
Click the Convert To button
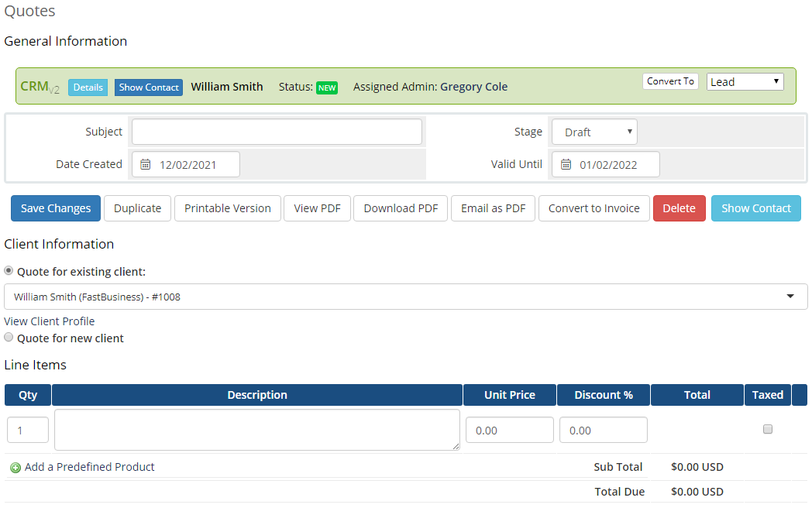coord(670,81)
